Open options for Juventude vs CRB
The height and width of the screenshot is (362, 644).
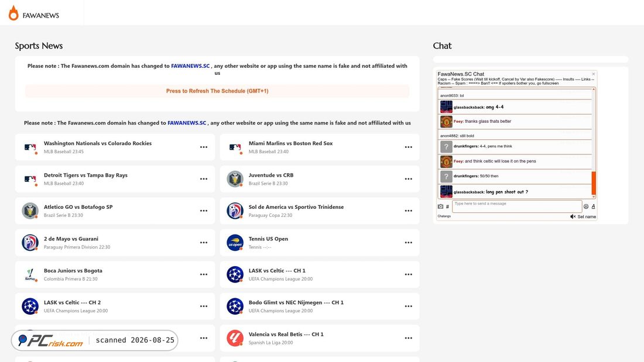[408, 179]
